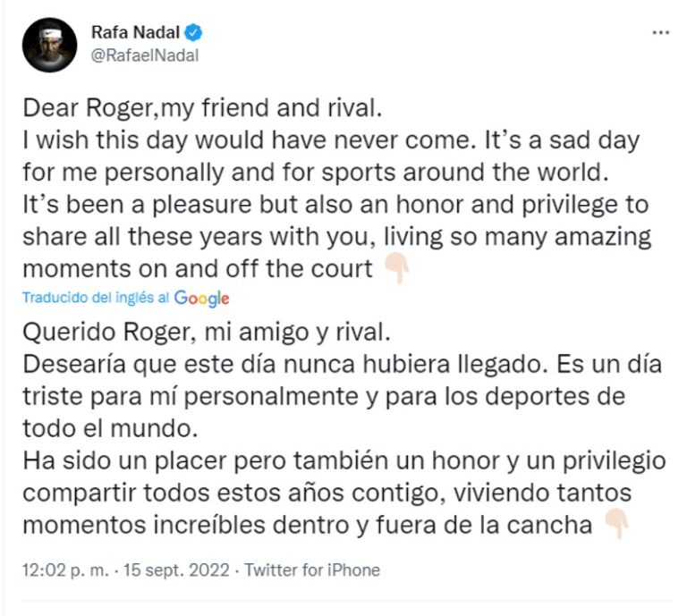Click the pointing-down emoji after "la cancha"
687x616 pixels.
616,524
